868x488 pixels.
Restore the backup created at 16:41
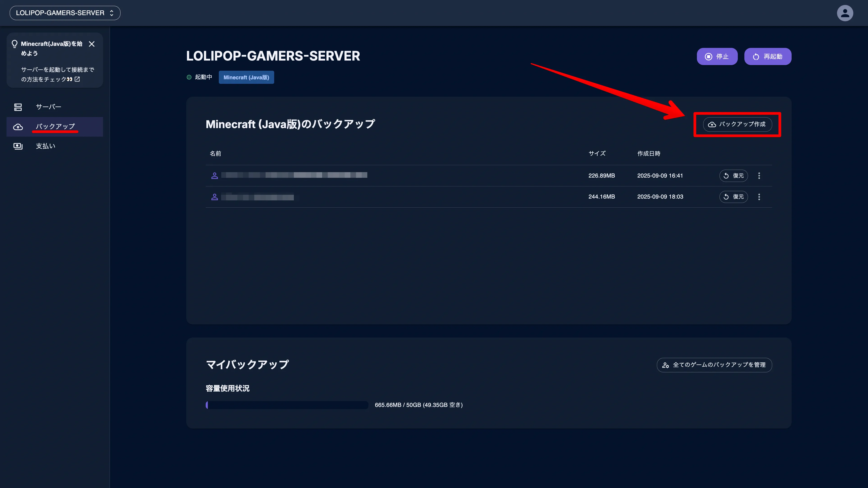point(733,176)
